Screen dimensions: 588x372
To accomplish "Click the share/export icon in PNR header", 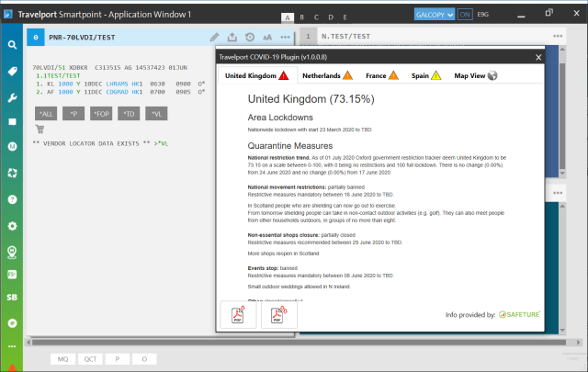I will (232, 37).
